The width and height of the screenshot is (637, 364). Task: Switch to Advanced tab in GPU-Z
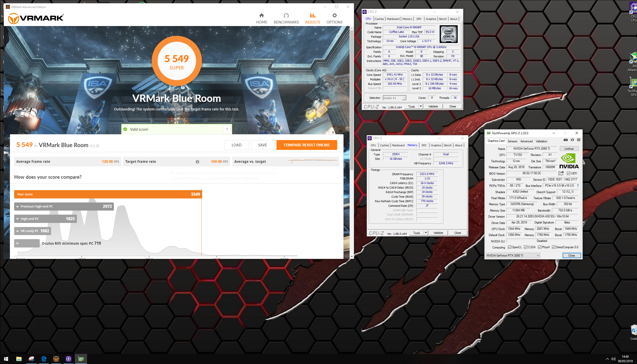click(526, 141)
